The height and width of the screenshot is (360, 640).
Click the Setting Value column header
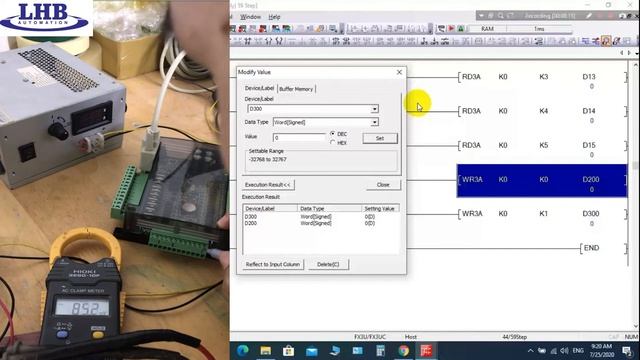380,209
